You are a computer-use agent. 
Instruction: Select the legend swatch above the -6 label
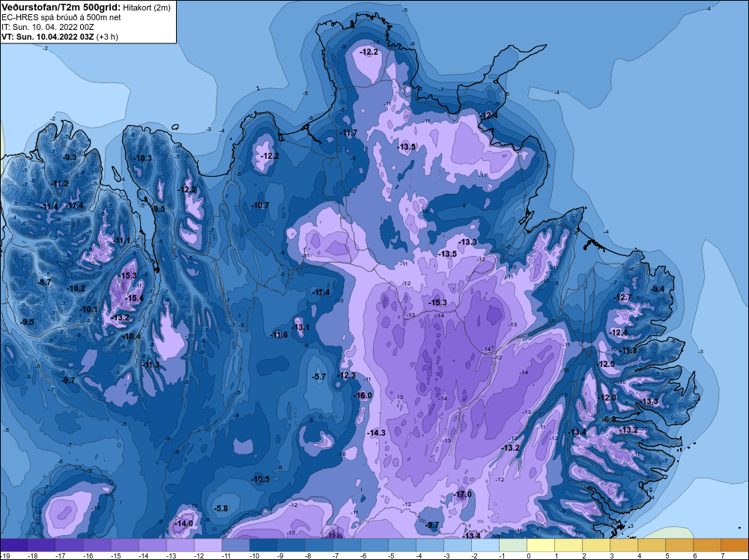click(x=374, y=545)
